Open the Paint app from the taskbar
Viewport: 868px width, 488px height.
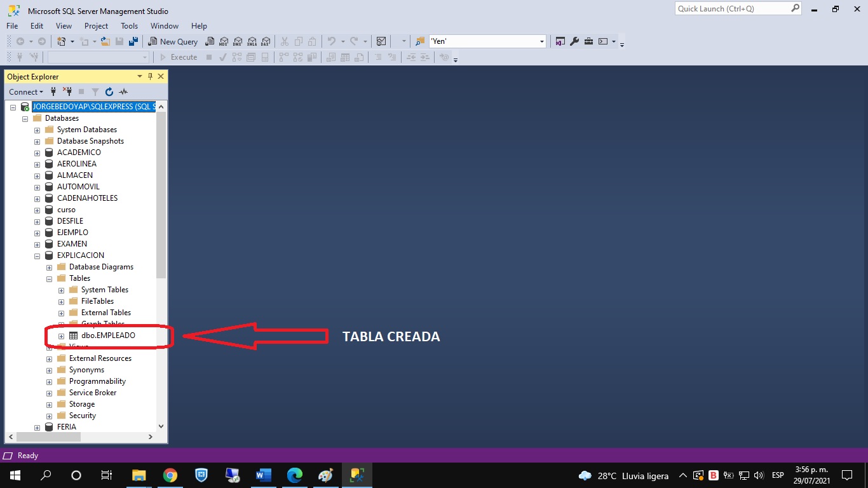pyautogui.click(x=325, y=475)
